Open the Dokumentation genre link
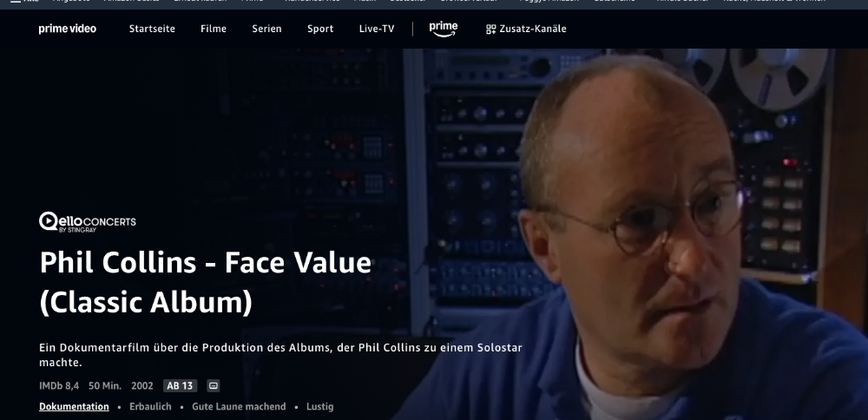This screenshot has width=868, height=420. click(74, 406)
